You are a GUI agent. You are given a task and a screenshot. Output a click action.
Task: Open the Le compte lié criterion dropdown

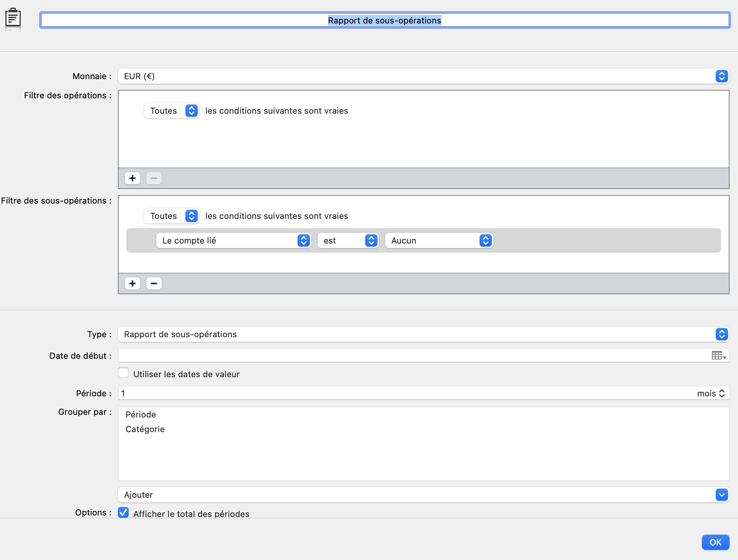click(233, 240)
